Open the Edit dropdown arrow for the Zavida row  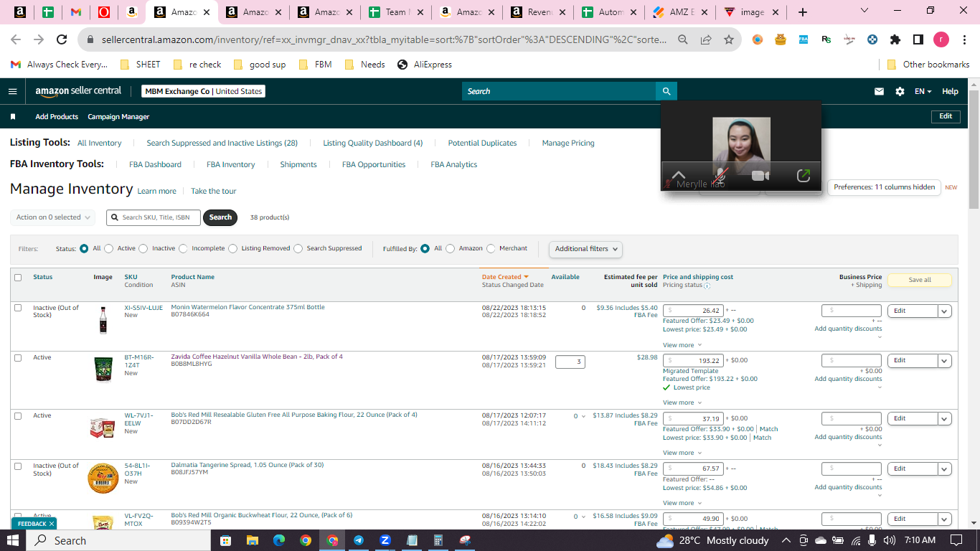[x=944, y=361]
